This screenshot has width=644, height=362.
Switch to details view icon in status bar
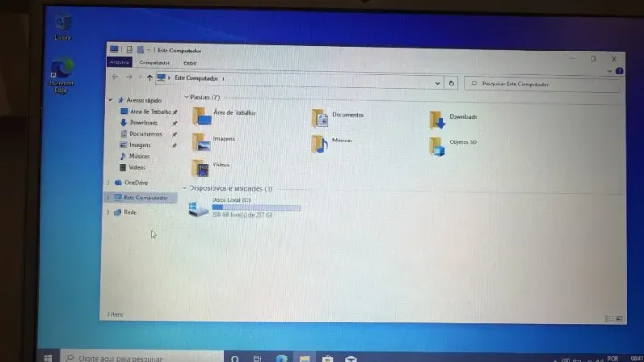(609, 319)
